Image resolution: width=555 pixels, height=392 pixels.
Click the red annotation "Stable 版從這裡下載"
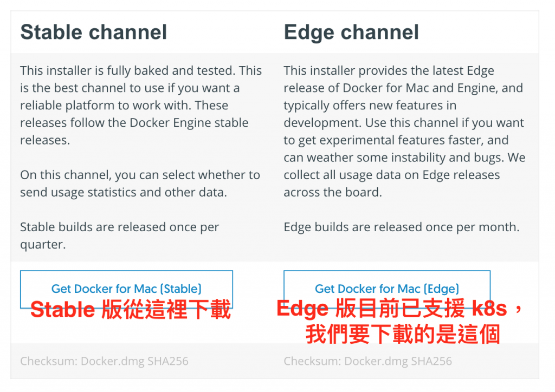(x=131, y=309)
